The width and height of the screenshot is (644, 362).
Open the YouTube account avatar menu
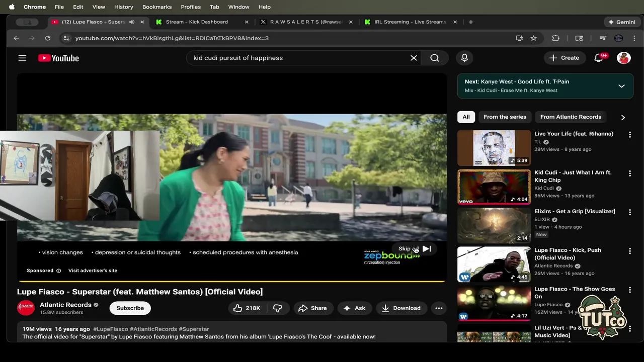(624, 58)
